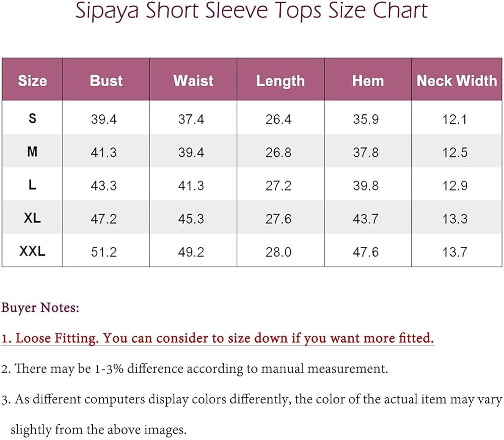
Task: Select the XL size row label
Action: [x=32, y=218]
